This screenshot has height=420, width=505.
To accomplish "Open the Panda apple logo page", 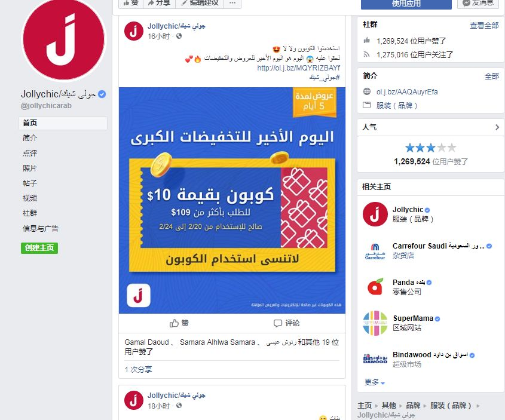I will tap(375, 287).
